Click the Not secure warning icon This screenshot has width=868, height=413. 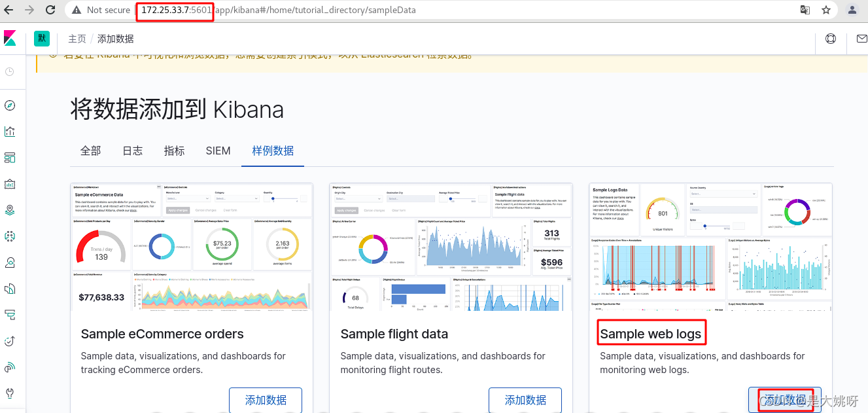click(x=77, y=10)
